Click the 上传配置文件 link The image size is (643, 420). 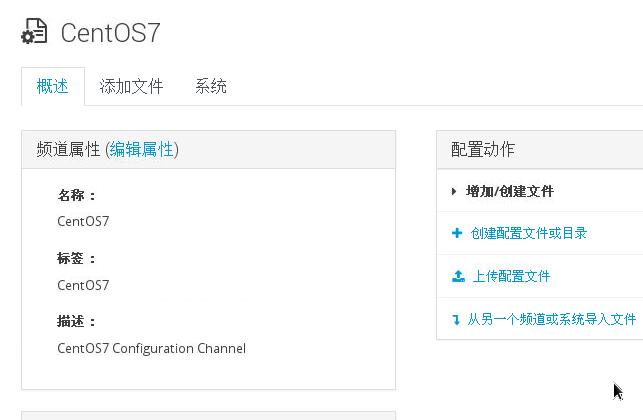(x=511, y=276)
